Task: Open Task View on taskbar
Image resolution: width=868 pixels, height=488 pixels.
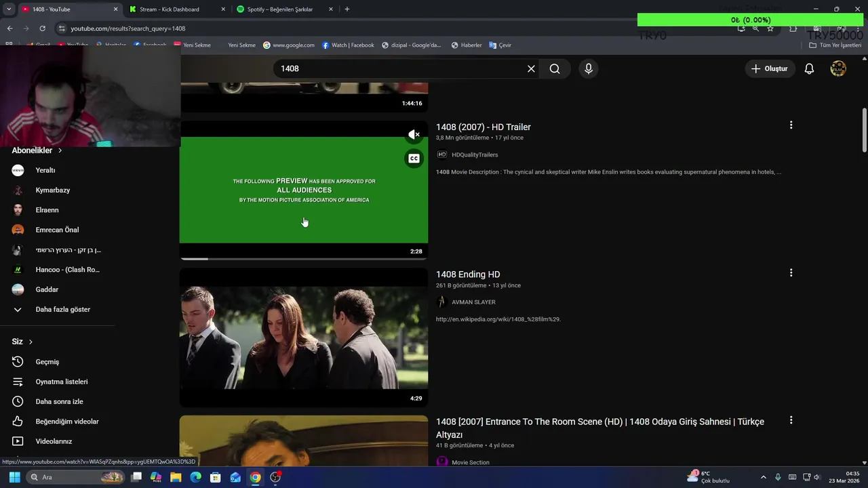Action: pyautogui.click(x=136, y=477)
